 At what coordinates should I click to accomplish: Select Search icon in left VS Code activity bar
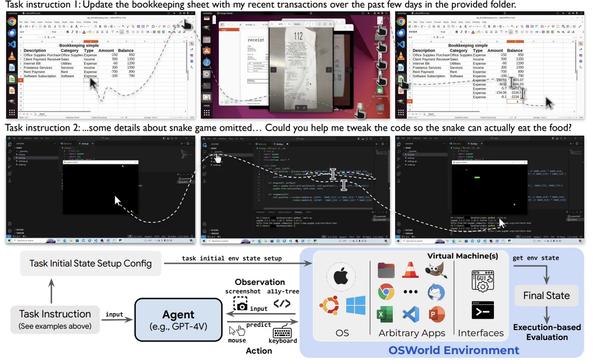10,152
